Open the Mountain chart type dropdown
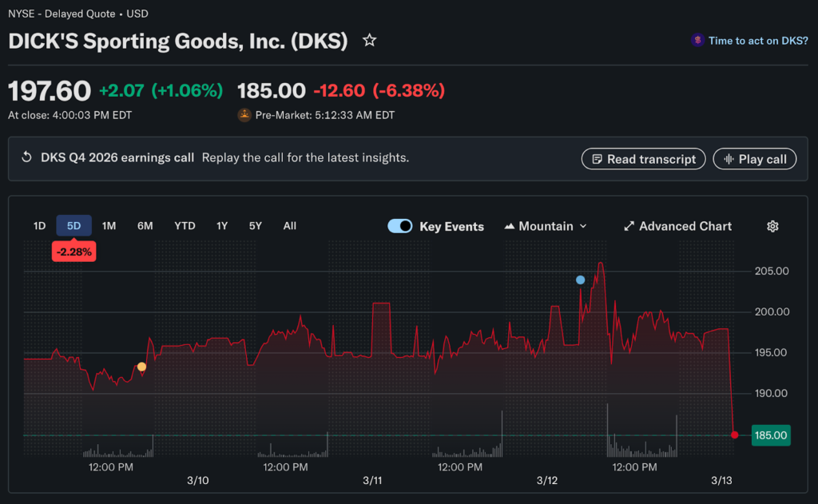818x504 pixels. point(546,226)
